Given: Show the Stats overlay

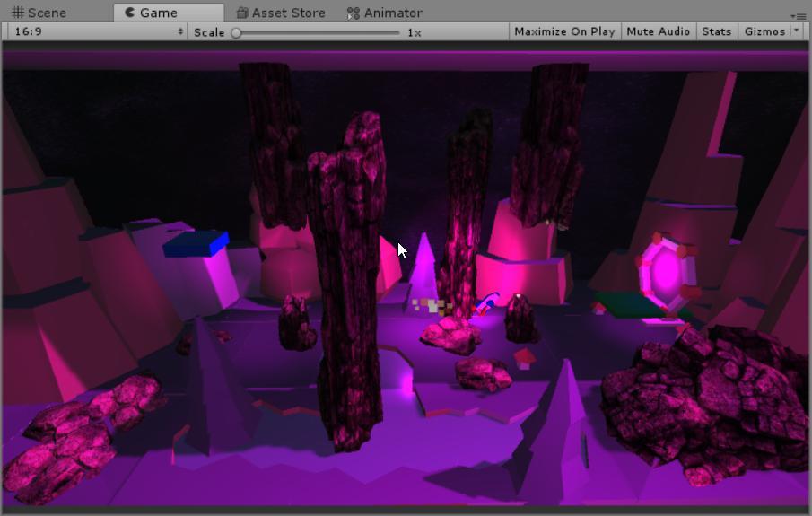Looking at the screenshot, I should (716, 31).
